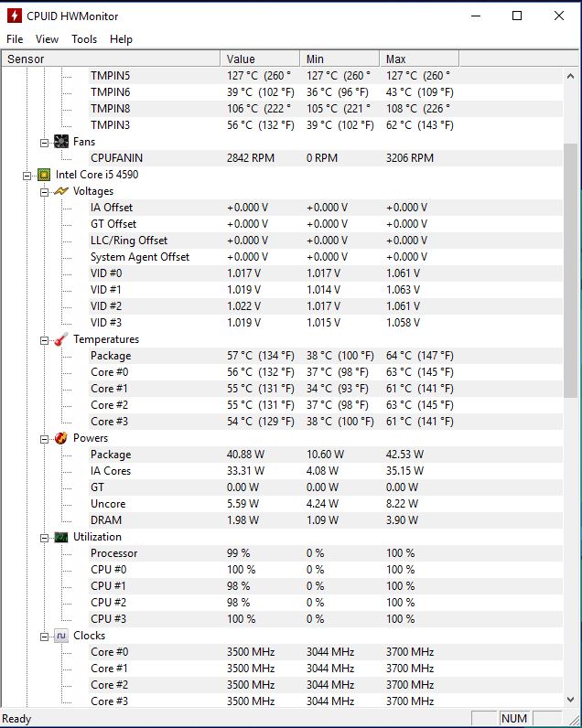Open the File menu
Image resolution: width=582 pixels, height=728 pixels.
tap(15, 39)
